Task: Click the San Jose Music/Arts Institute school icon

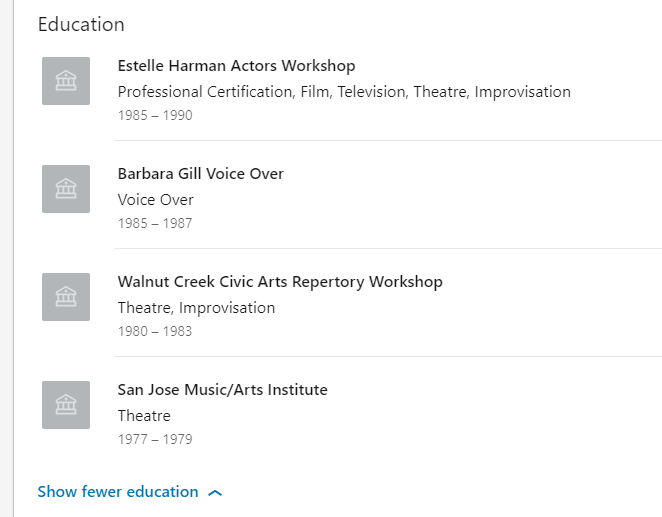Action: 66,405
